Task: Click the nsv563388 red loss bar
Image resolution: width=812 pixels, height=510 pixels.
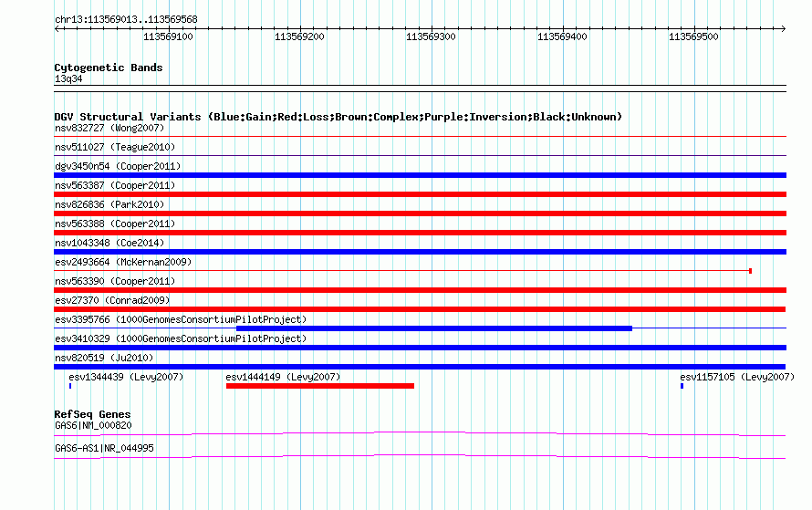Action: coord(420,233)
